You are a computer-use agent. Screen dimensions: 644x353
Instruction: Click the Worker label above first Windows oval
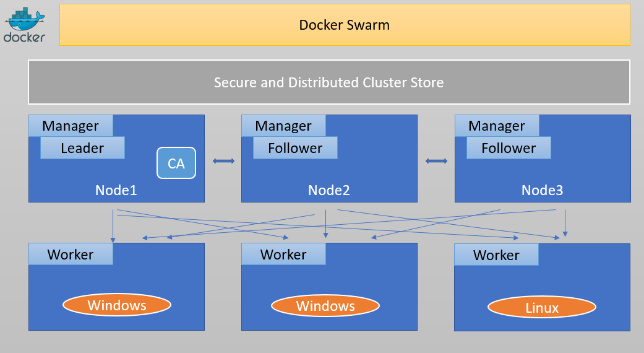(71, 255)
